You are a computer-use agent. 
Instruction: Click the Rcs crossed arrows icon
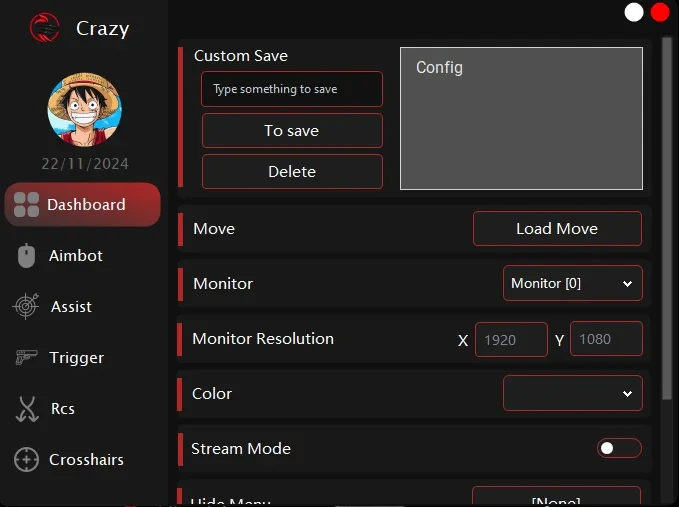tap(27, 409)
